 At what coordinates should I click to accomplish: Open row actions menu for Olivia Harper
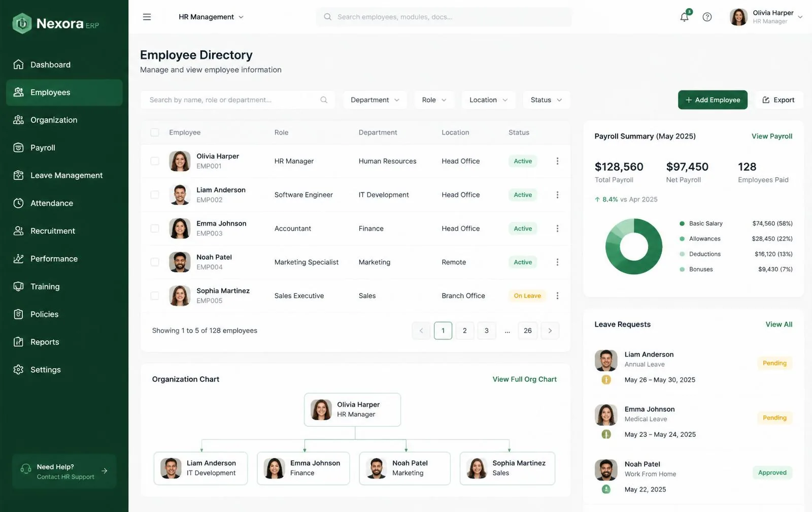pos(557,161)
